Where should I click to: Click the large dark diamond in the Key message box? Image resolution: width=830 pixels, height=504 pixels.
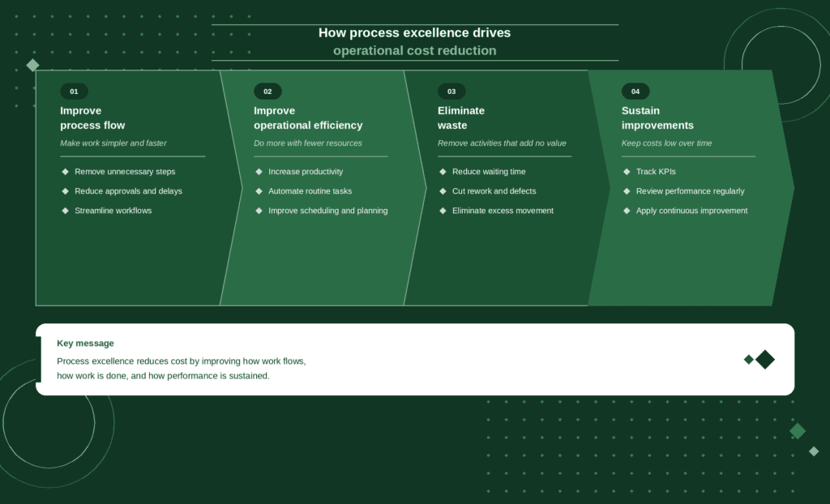765,360
